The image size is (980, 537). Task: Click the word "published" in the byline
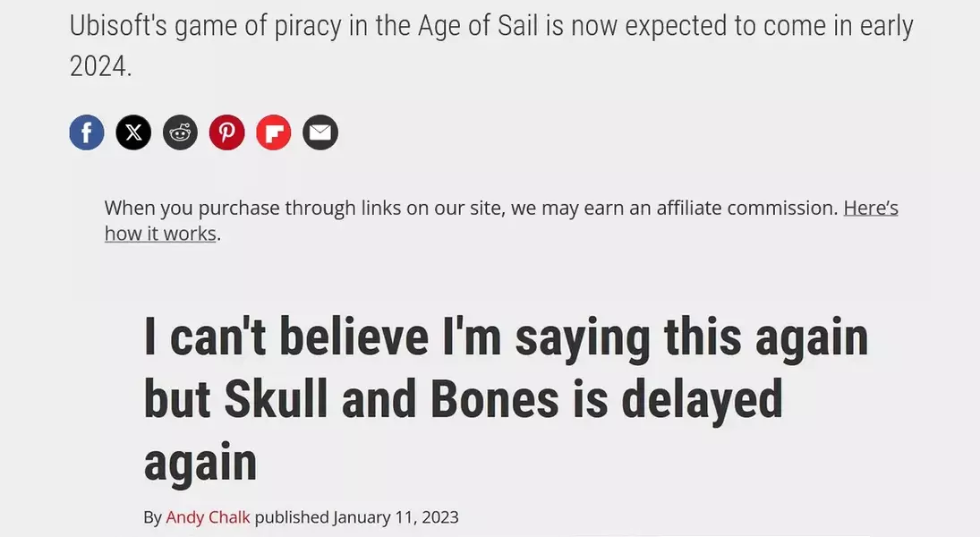pos(292,517)
